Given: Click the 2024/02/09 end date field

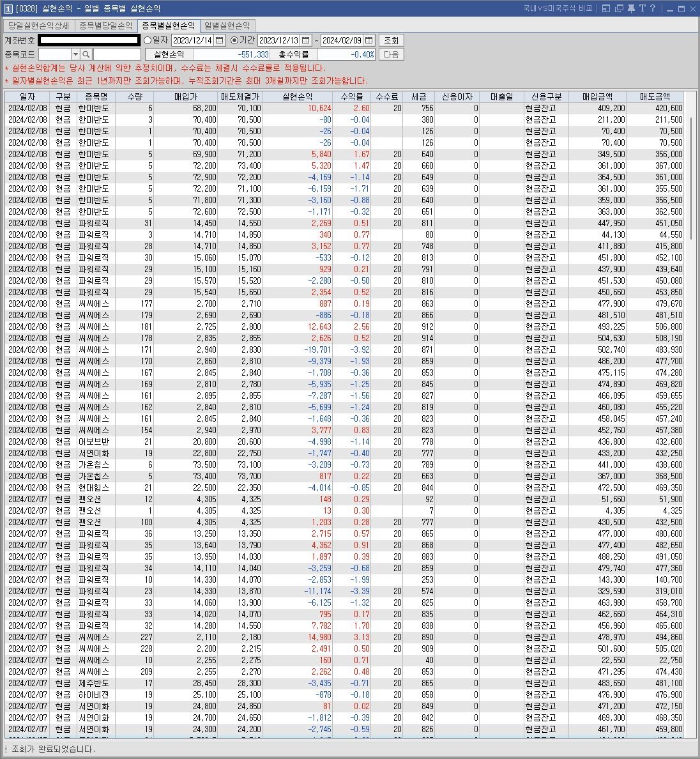Looking at the screenshot, I should [342, 40].
